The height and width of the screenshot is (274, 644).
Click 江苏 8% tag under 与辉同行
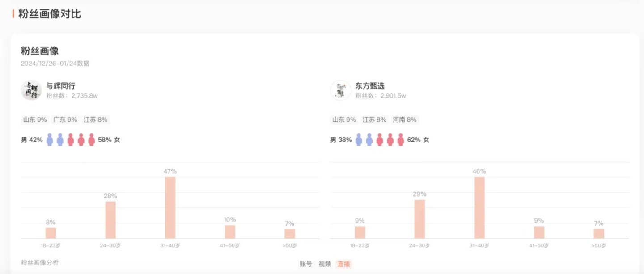click(95, 120)
